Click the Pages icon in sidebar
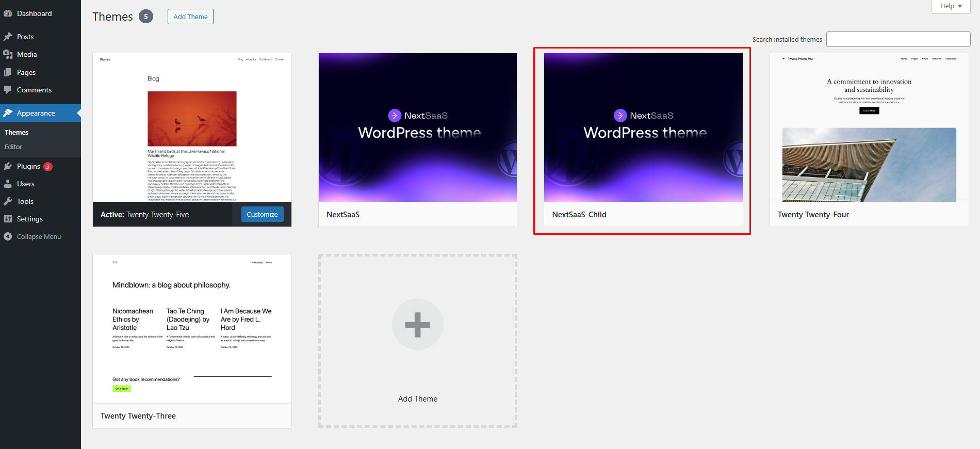 point(8,72)
